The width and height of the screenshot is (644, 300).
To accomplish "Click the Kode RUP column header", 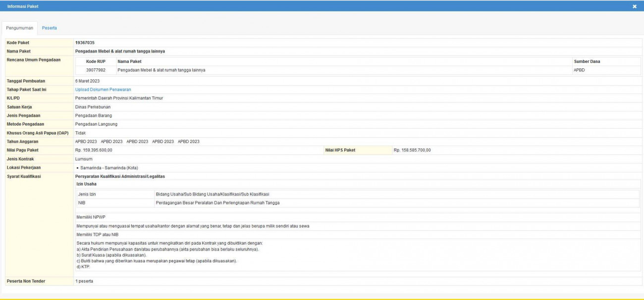I will click(x=96, y=61).
